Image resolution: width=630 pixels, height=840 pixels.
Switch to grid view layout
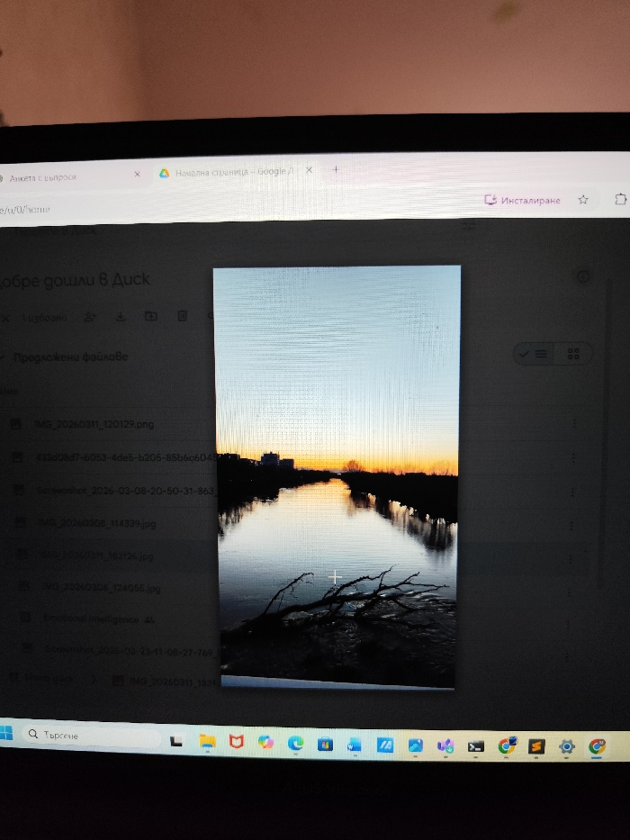[572, 354]
